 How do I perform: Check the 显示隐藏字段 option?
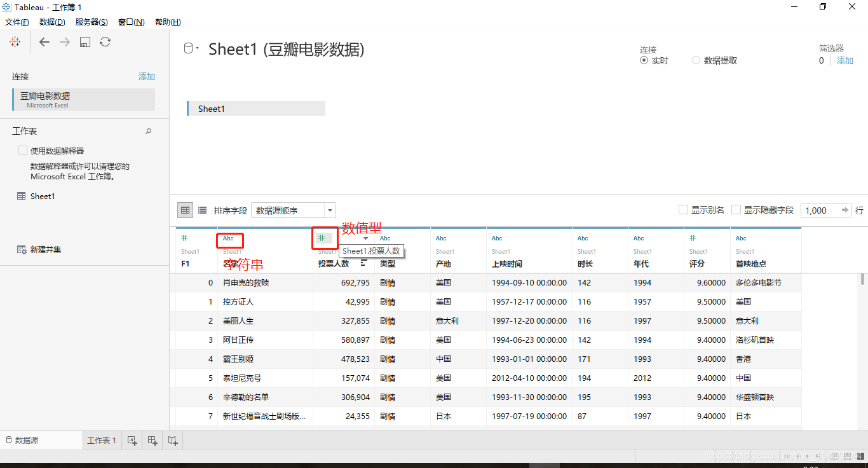736,210
